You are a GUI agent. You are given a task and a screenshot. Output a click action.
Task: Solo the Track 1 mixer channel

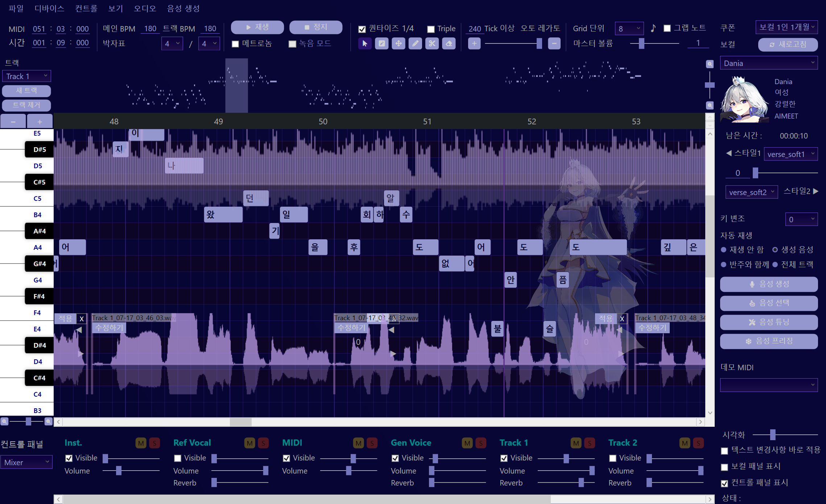point(590,443)
